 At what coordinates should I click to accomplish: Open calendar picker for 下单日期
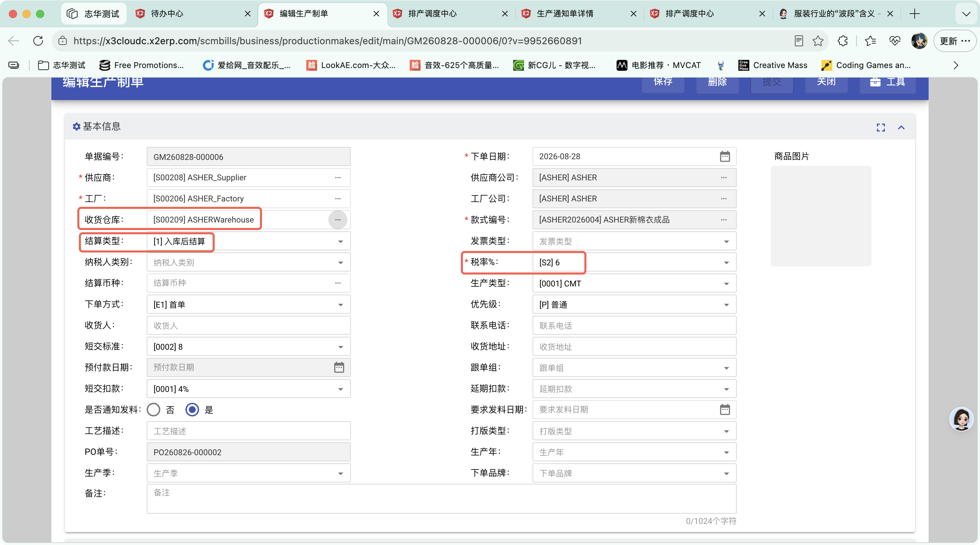(725, 156)
